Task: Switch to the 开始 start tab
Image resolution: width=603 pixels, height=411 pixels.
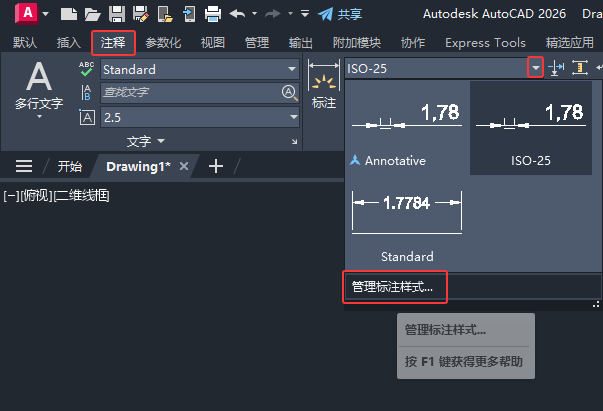Action: pyautogui.click(x=70, y=166)
